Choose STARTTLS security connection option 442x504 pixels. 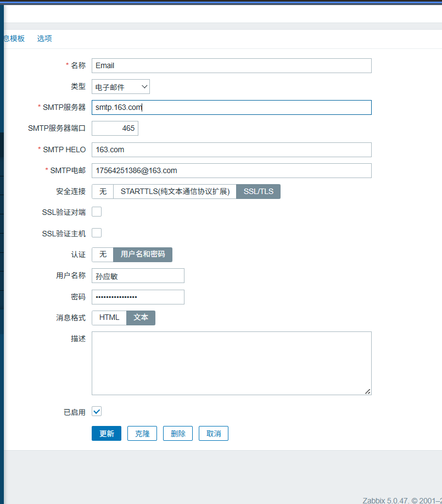(175, 191)
